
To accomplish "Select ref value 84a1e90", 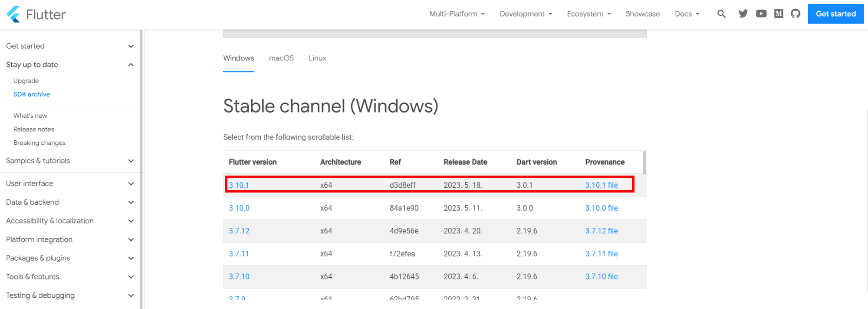I will click(404, 208).
